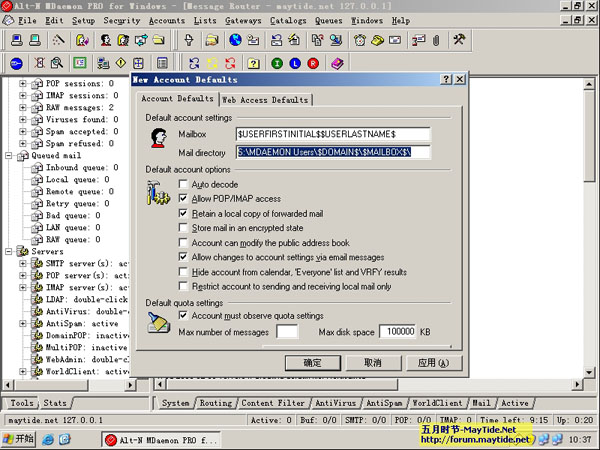Screen dimensions: 600x450
Task: Click the green I circle icon
Action: (x=275, y=63)
